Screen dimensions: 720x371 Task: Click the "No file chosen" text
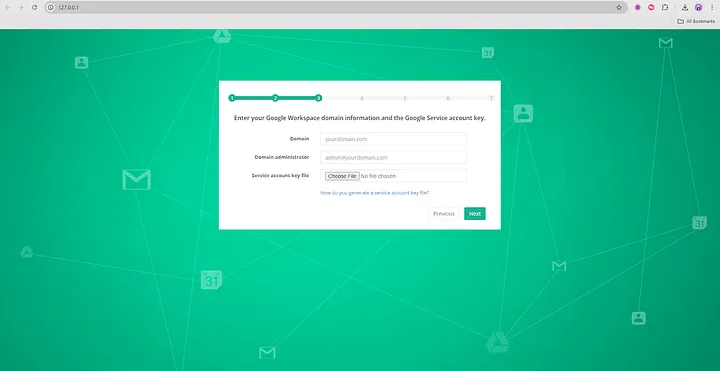click(x=378, y=176)
